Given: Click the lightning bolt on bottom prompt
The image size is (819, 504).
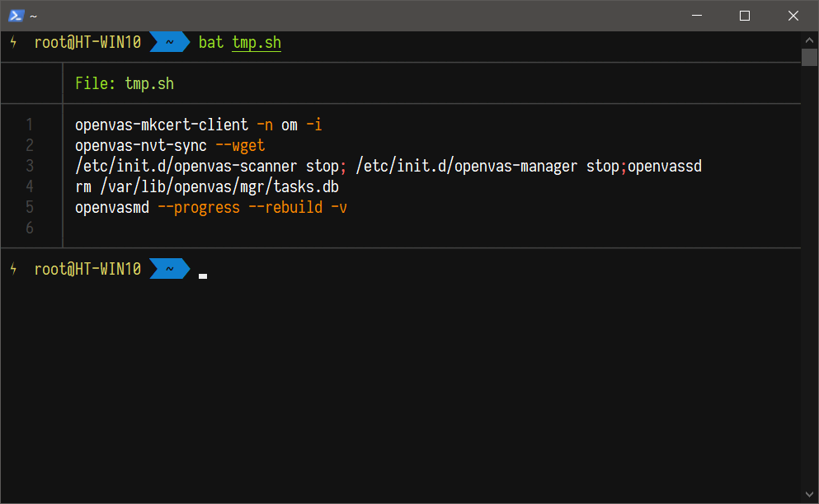Looking at the screenshot, I should (13, 269).
